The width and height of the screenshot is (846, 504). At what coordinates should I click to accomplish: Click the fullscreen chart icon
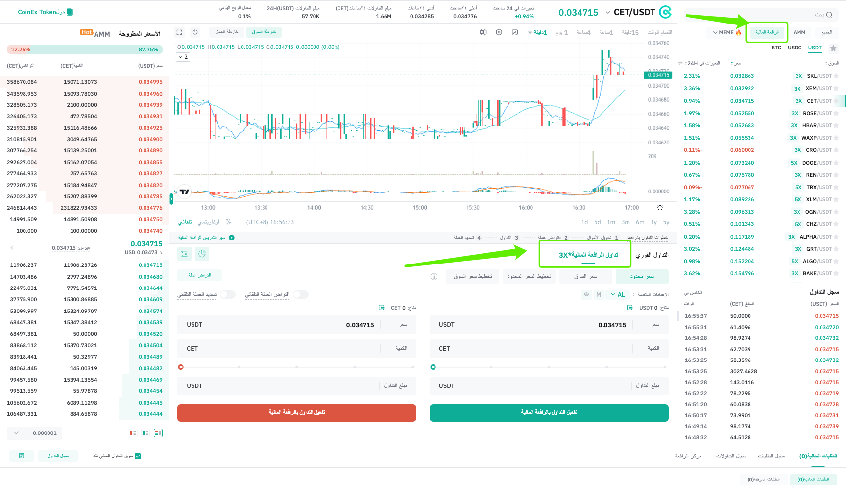[x=179, y=32]
